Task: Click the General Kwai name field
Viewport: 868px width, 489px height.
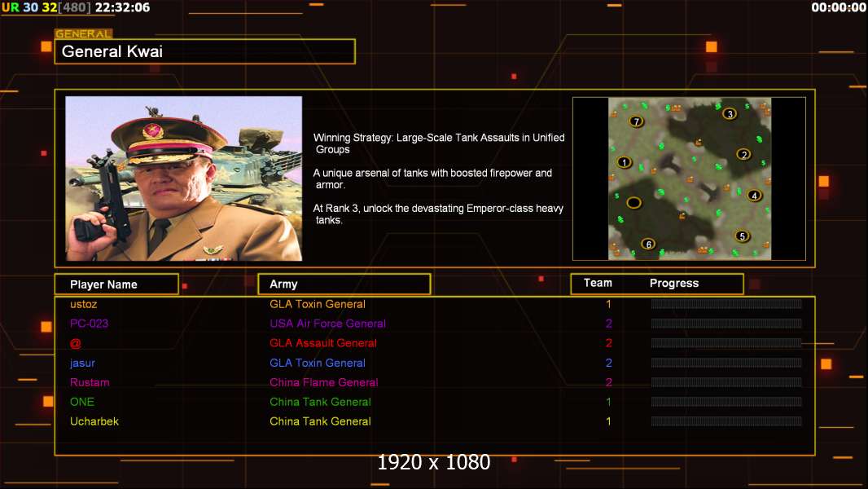Action: pyautogui.click(x=205, y=51)
